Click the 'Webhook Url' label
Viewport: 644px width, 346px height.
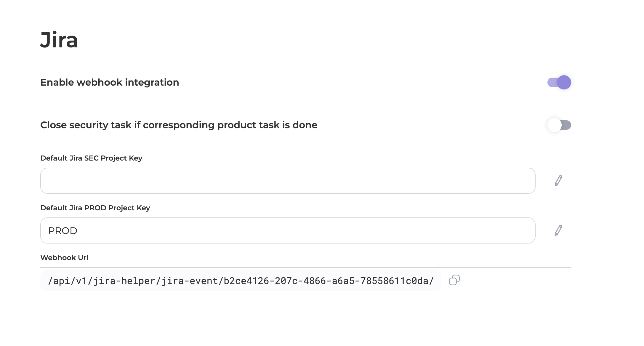click(64, 258)
